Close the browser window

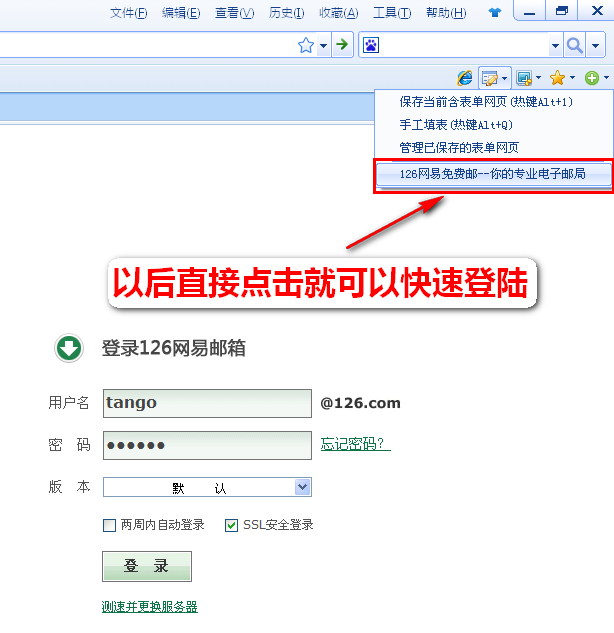[596, 11]
